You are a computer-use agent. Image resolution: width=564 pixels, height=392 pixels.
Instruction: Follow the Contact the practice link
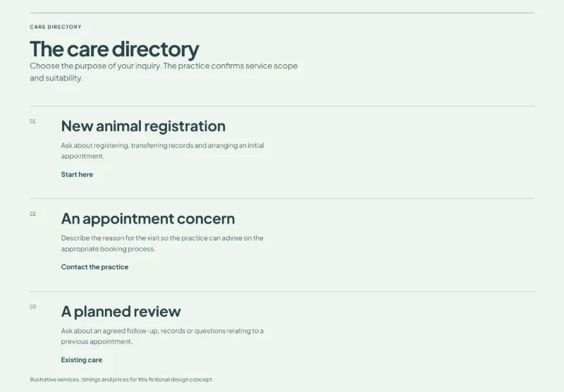pyautogui.click(x=94, y=267)
